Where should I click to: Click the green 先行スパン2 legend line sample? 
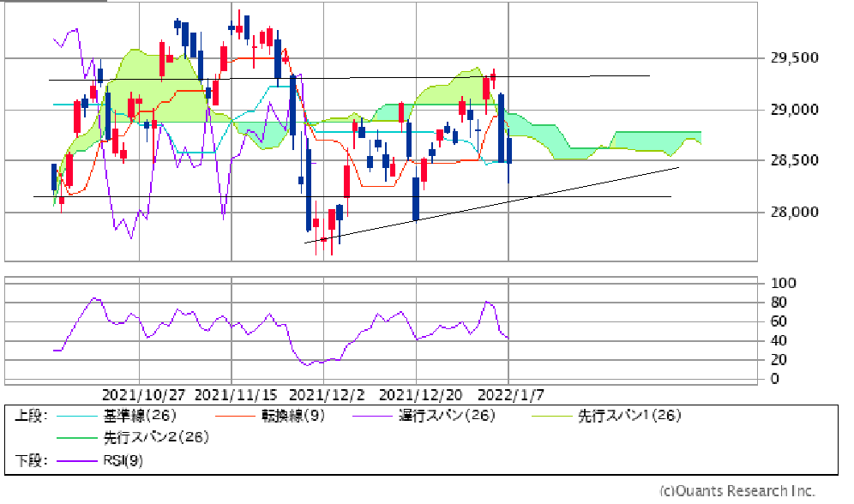77,438
